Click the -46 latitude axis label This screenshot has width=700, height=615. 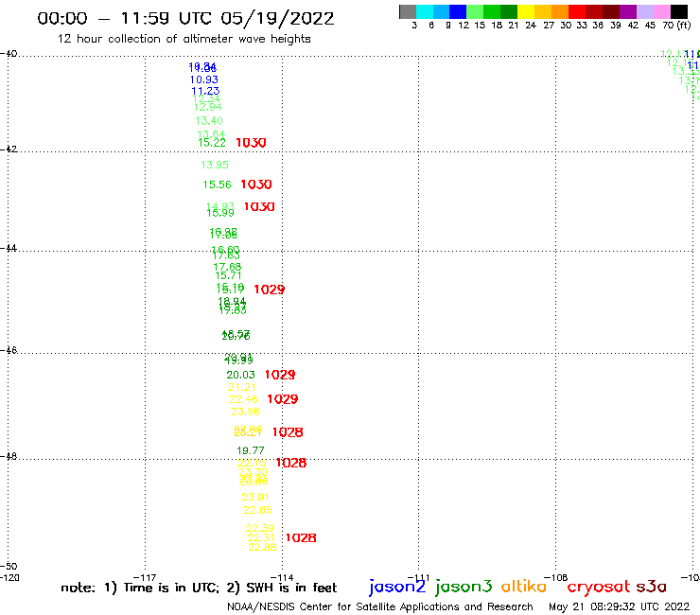tap(9, 350)
